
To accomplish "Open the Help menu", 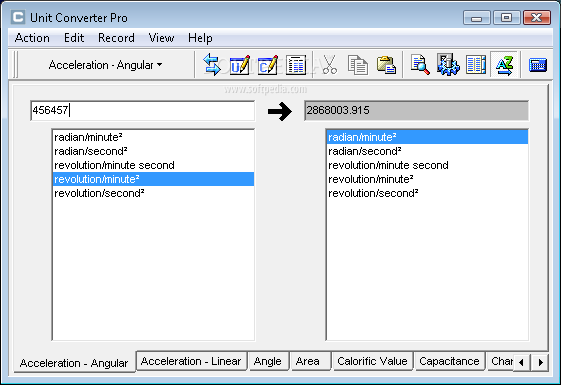I will (200, 38).
